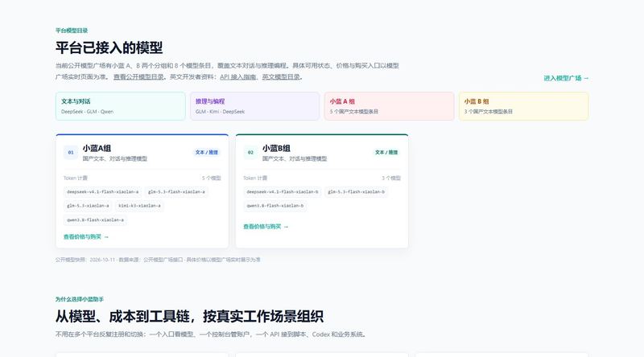
Task: Click the qwen3.8-flash-xiaolan-b model chip
Action: coord(275,206)
